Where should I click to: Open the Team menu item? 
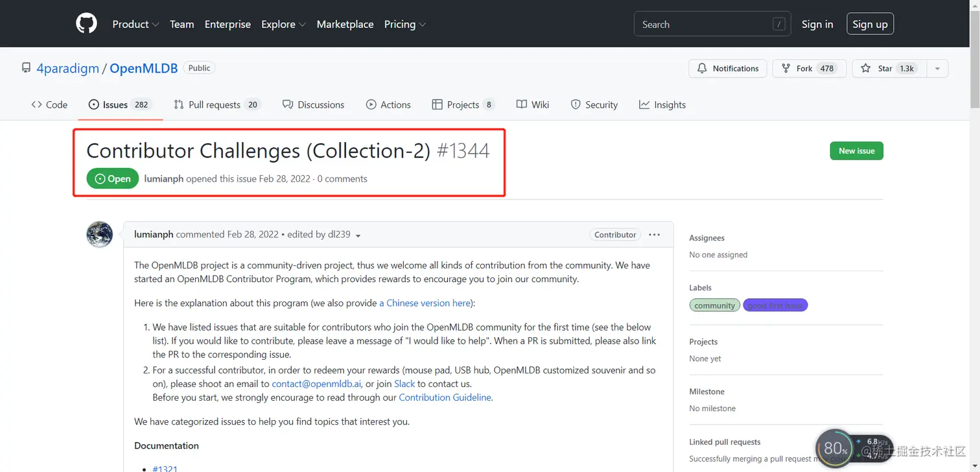tap(182, 24)
